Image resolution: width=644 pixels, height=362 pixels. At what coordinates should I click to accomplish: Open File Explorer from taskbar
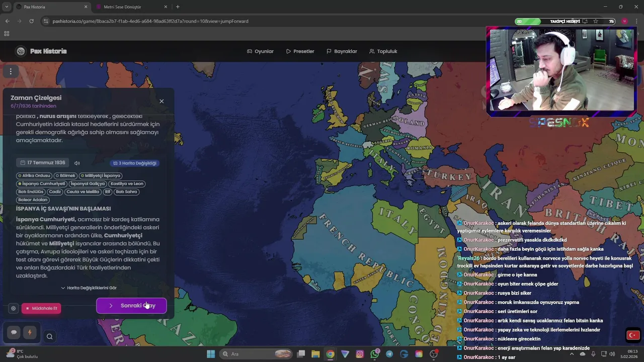pos(315,354)
